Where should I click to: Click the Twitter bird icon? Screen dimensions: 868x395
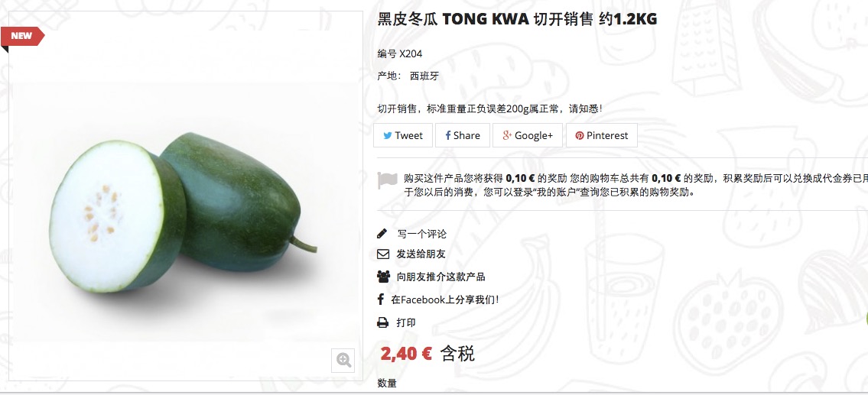388,135
